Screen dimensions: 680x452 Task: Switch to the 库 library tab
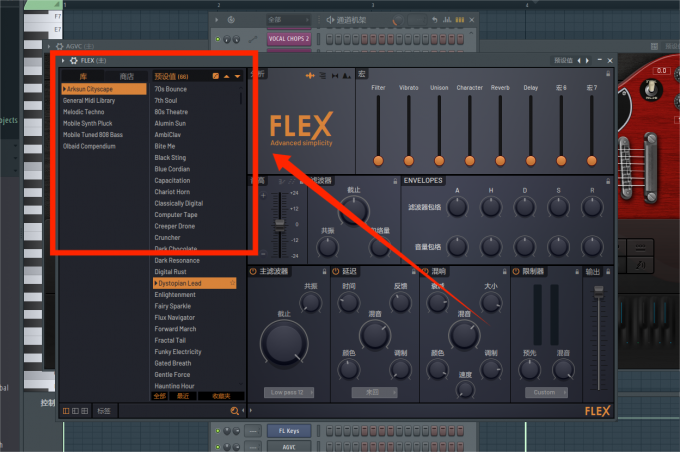coord(83,77)
